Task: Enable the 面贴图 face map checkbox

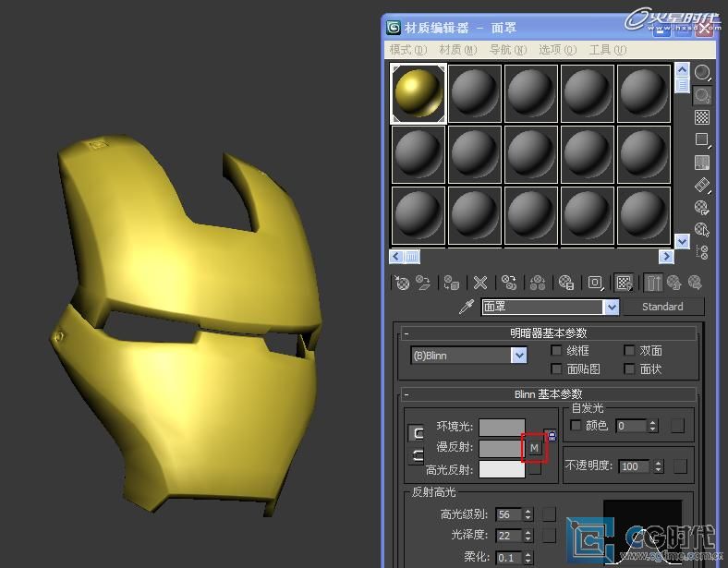Action: click(x=556, y=369)
